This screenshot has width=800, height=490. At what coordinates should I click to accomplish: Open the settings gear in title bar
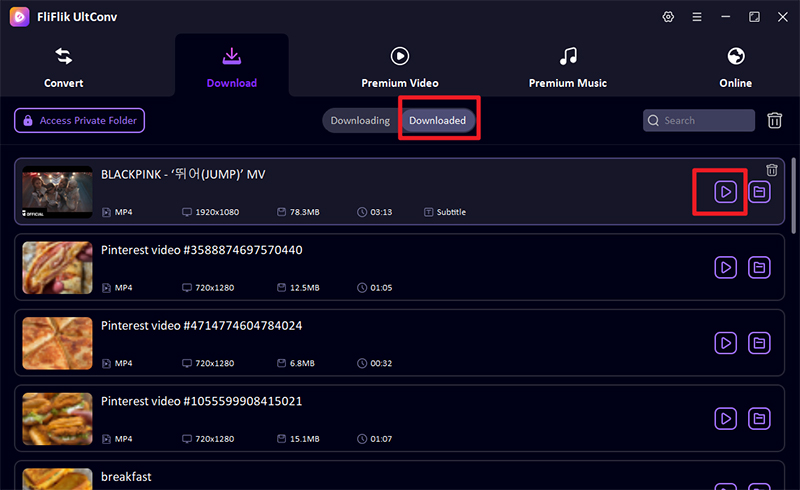(668, 17)
